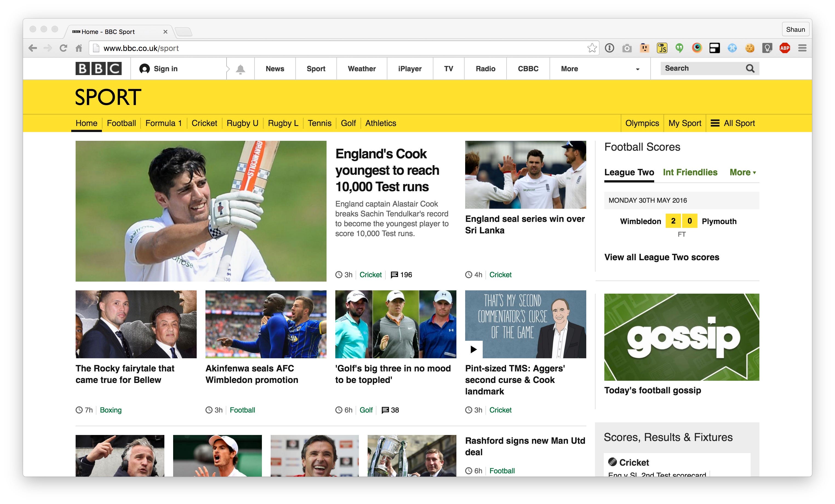
Task: Click the Alastair Cook main image
Action: click(201, 211)
